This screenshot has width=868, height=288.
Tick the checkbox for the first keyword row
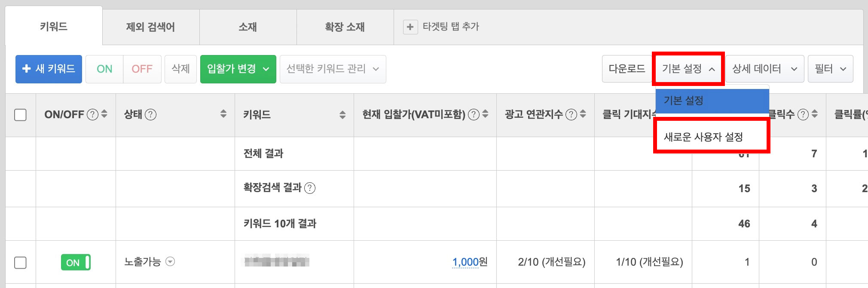21,262
